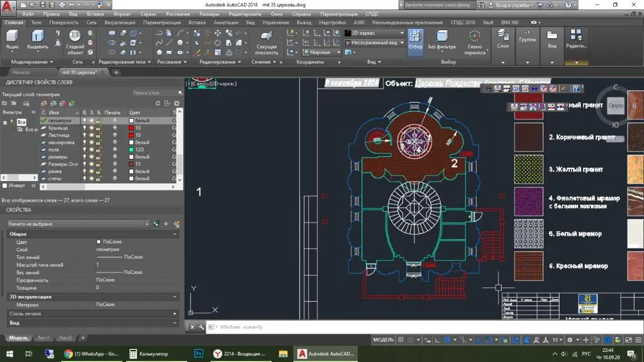Activate the Отбор (Culling) button
The height and width of the screenshot is (362, 644).
[x=416, y=36]
